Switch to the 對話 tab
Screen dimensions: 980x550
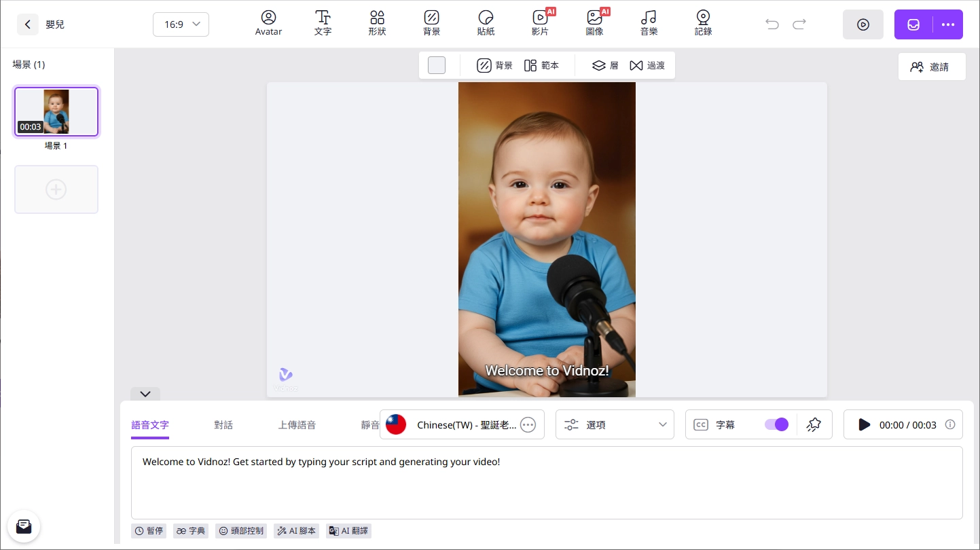[223, 425]
